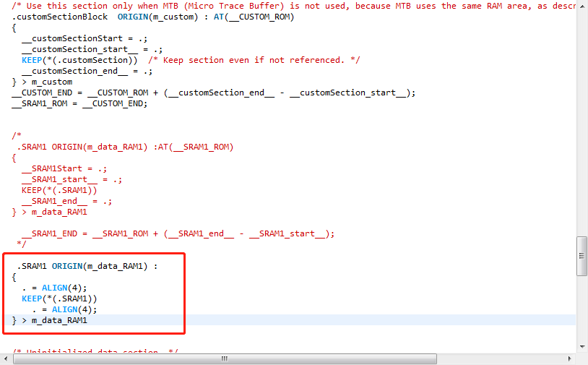Click commented line '__SRAM1_start__ = .;'
The image size is (588, 365).
coord(72,180)
